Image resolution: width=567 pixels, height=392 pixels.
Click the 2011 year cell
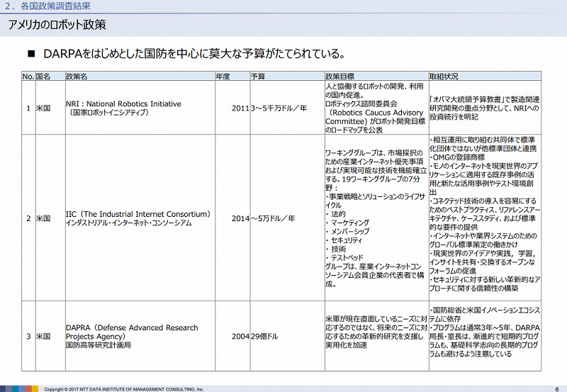[240, 108]
